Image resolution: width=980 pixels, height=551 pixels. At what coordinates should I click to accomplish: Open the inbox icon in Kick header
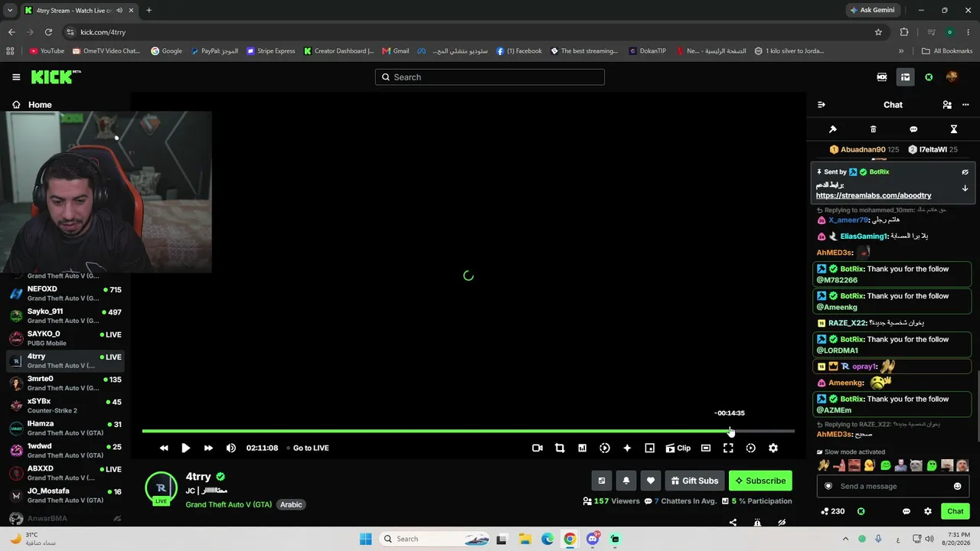905,77
